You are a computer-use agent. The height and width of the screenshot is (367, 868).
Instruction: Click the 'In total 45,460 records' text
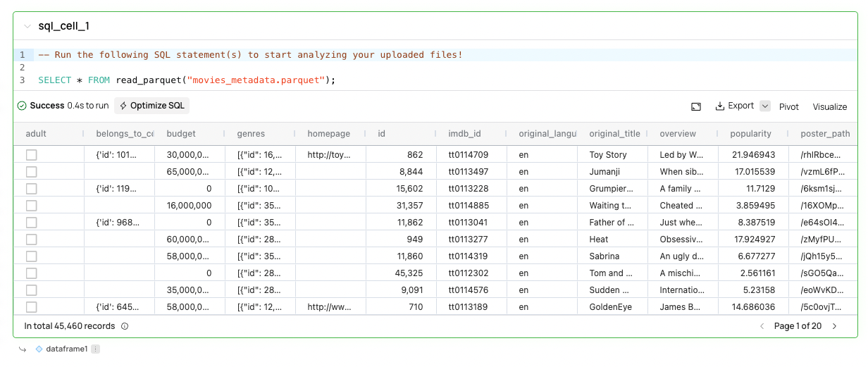point(70,326)
